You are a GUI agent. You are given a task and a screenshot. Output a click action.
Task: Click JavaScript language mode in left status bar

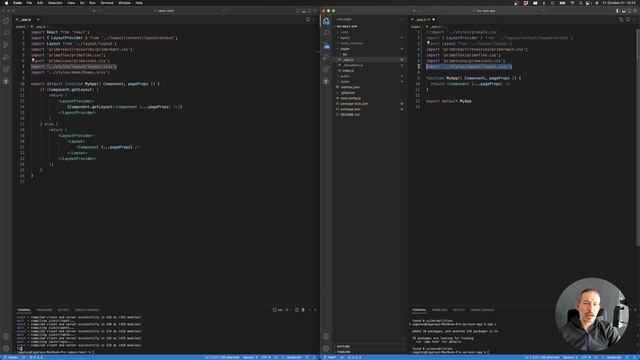[293, 358]
